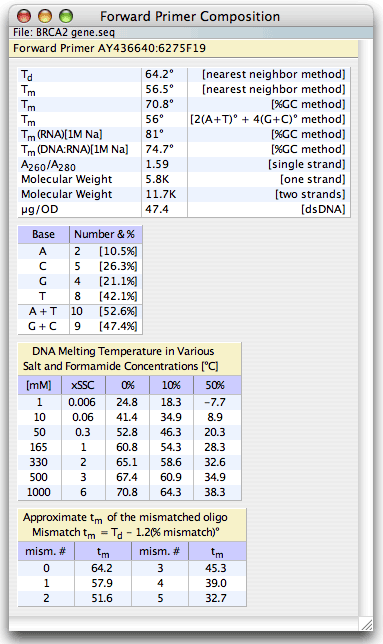Select the first mism. # column header
Viewport: 383px width, 644px height.
[46, 551]
